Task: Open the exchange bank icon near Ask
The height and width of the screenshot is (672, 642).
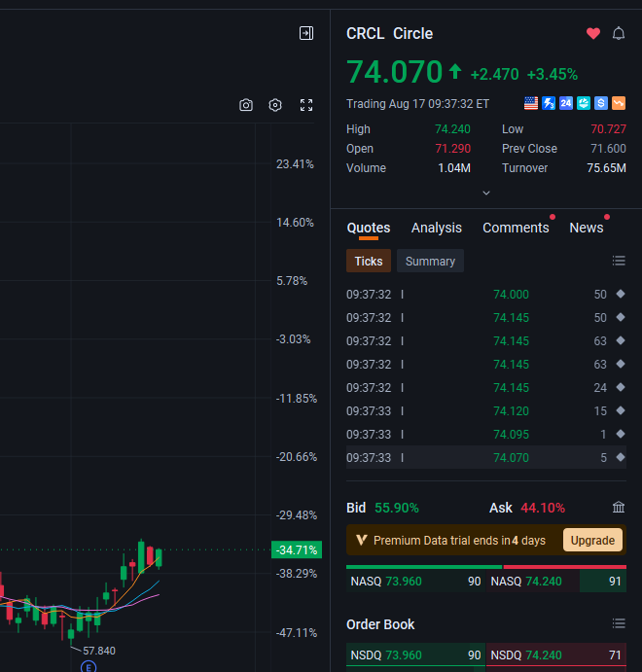Action: click(x=619, y=508)
